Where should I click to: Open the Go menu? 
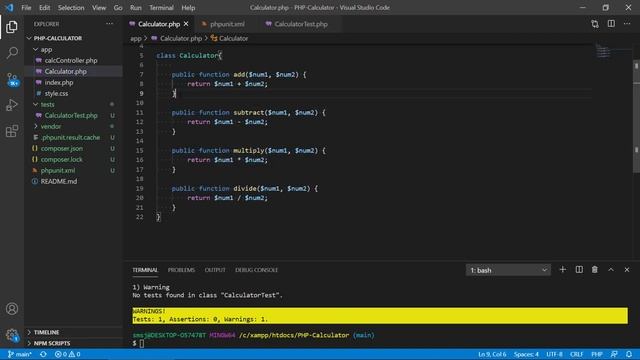(118, 8)
